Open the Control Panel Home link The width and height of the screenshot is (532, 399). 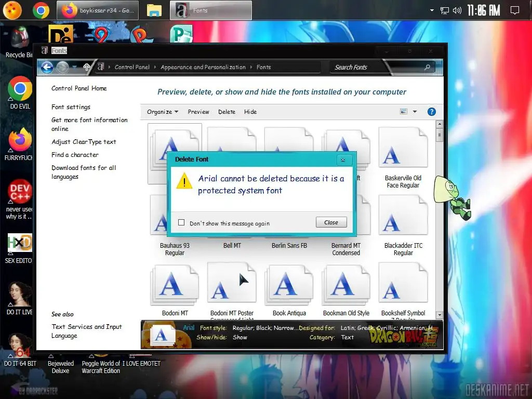pos(79,88)
